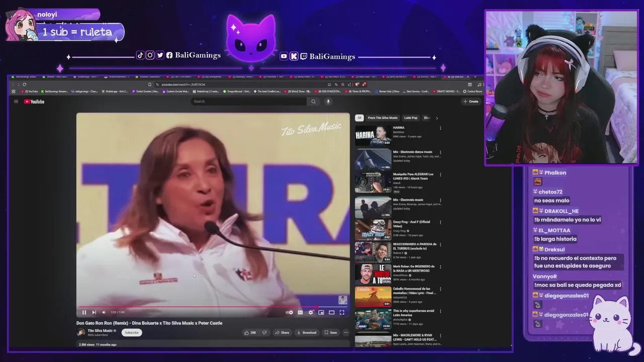This screenshot has width=644, height=362.
Task: Open This is why superheroes avoid Latin America
Action: (414, 313)
